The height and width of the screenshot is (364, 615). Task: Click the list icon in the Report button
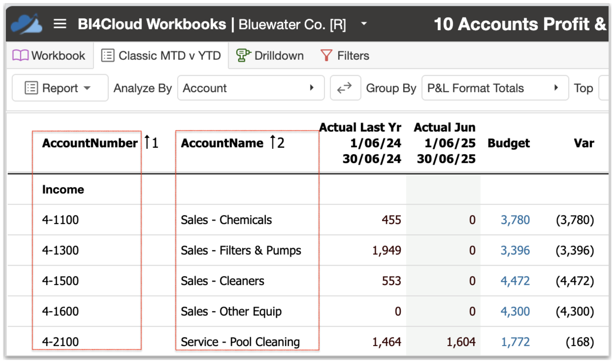(x=31, y=88)
